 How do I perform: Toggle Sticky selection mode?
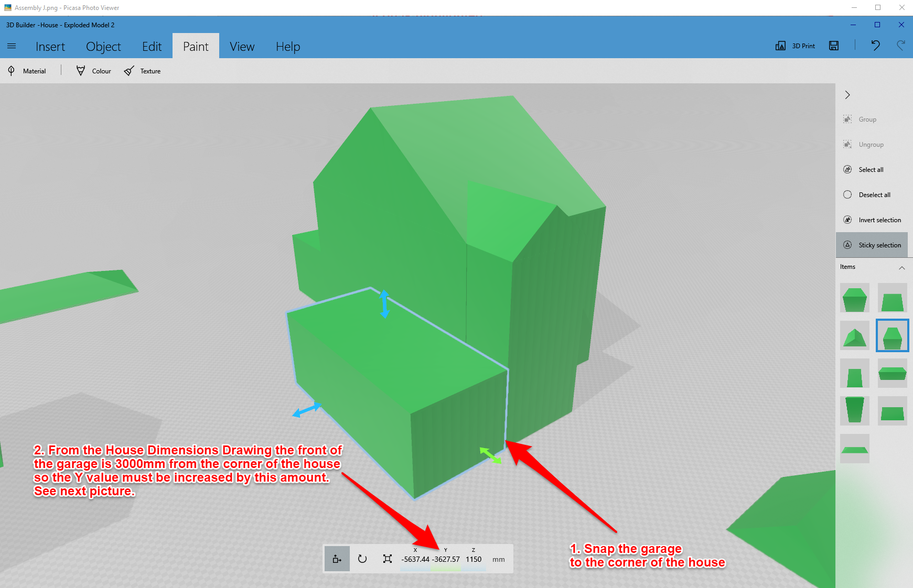pos(872,245)
